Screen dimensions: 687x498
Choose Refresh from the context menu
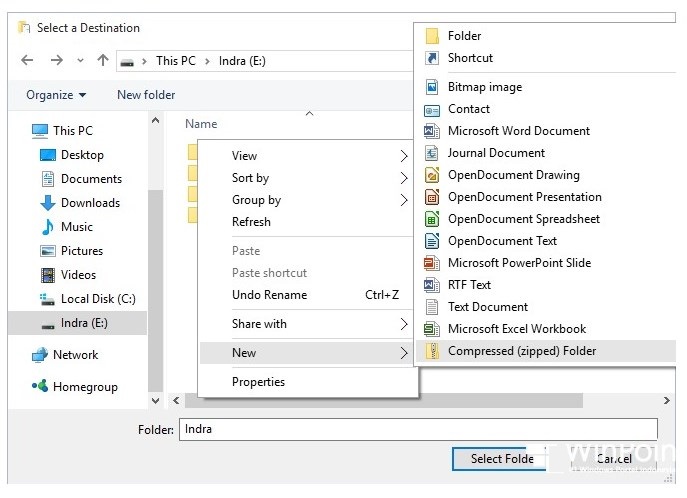(251, 222)
